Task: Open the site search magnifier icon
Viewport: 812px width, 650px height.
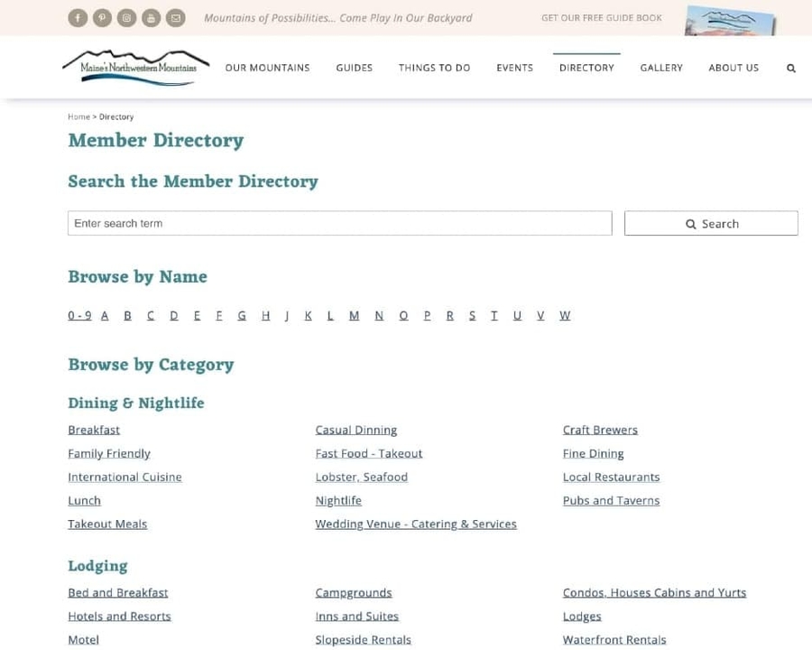Action: [791, 68]
